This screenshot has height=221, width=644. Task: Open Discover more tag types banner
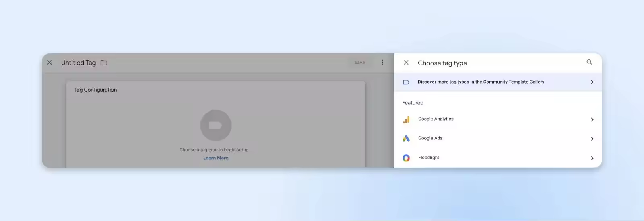pyautogui.click(x=498, y=82)
